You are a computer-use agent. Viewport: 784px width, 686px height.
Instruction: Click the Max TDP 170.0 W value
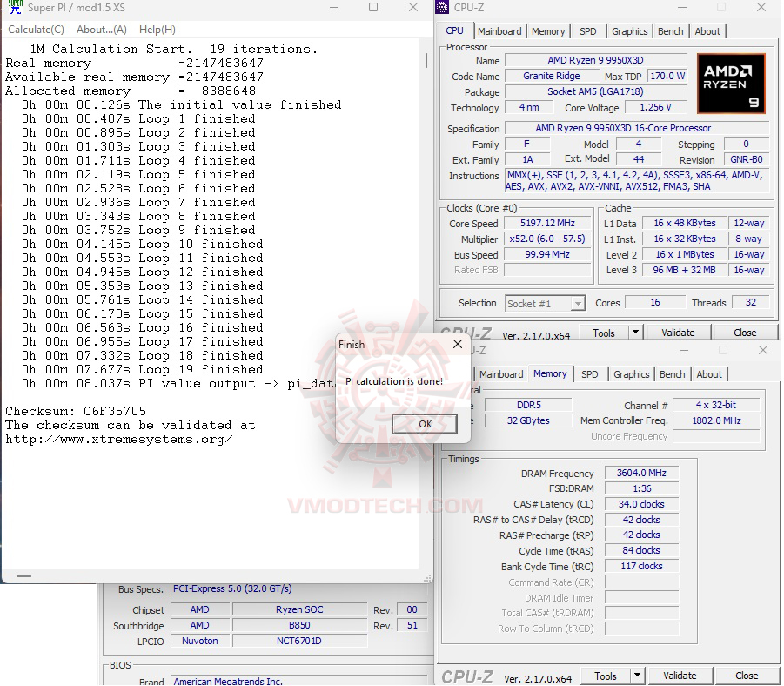click(667, 76)
